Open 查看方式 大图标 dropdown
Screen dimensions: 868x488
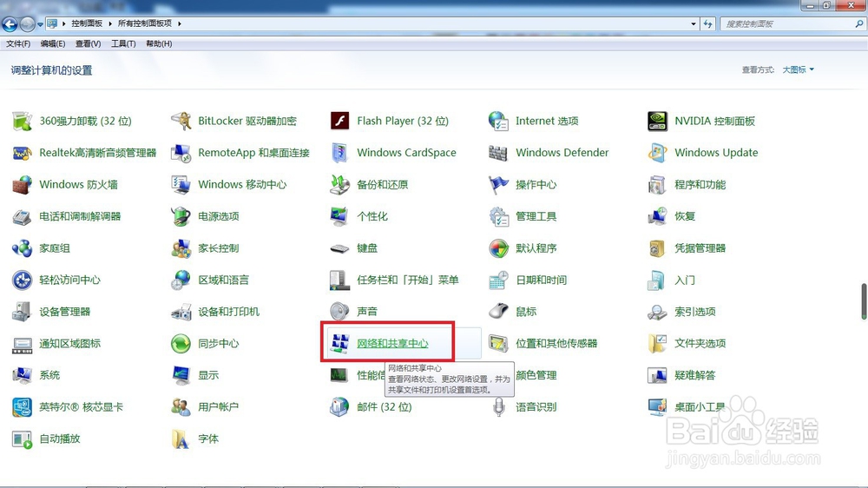point(798,69)
